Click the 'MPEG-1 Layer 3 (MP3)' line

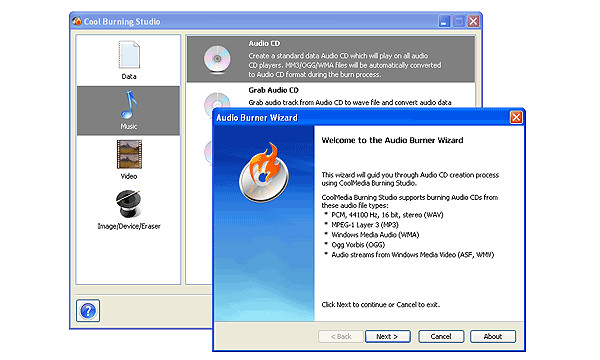(365, 225)
